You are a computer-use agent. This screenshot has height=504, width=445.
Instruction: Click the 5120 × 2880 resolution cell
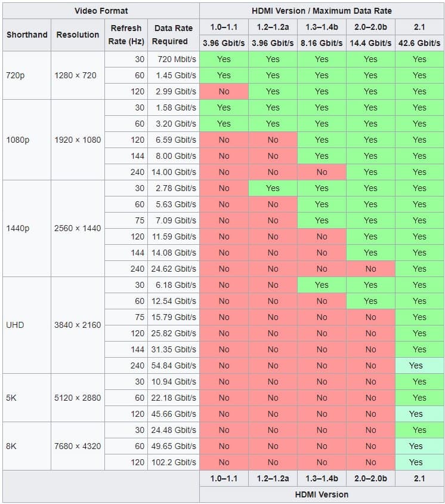pos(78,398)
